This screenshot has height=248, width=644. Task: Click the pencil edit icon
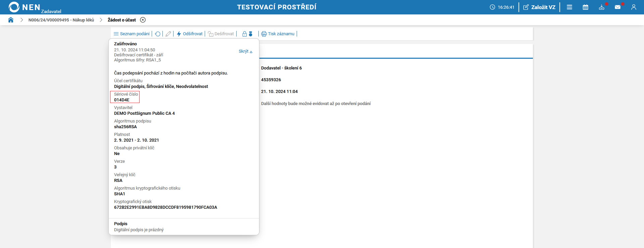pos(168,34)
